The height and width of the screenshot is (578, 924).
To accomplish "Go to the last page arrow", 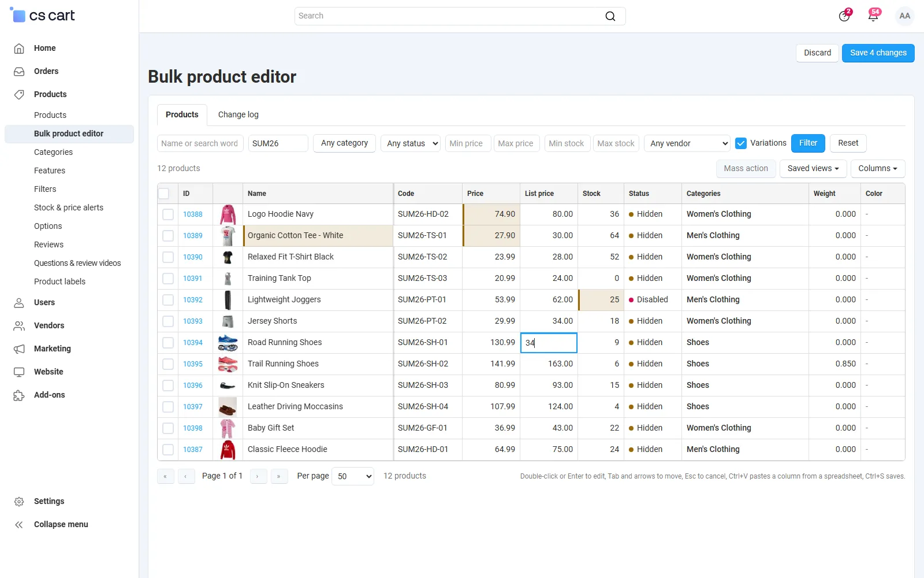I will point(279,476).
